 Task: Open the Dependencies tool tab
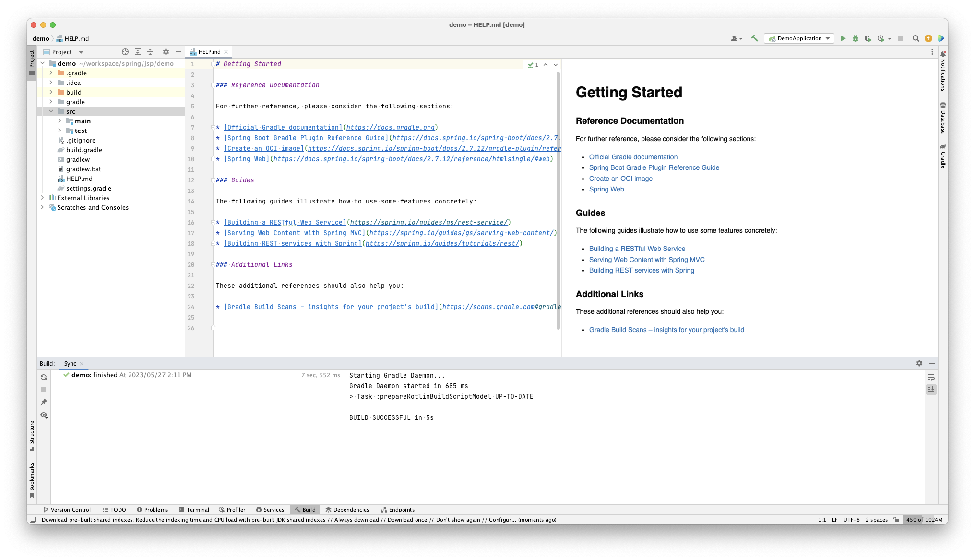pyautogui.click(x=347, y=510)
